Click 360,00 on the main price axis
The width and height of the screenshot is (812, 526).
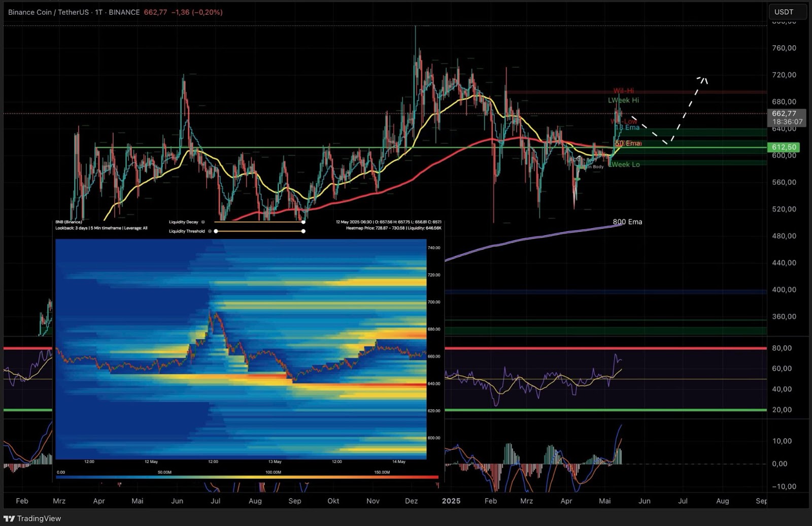pyautogui.click(x=784, y=317)
